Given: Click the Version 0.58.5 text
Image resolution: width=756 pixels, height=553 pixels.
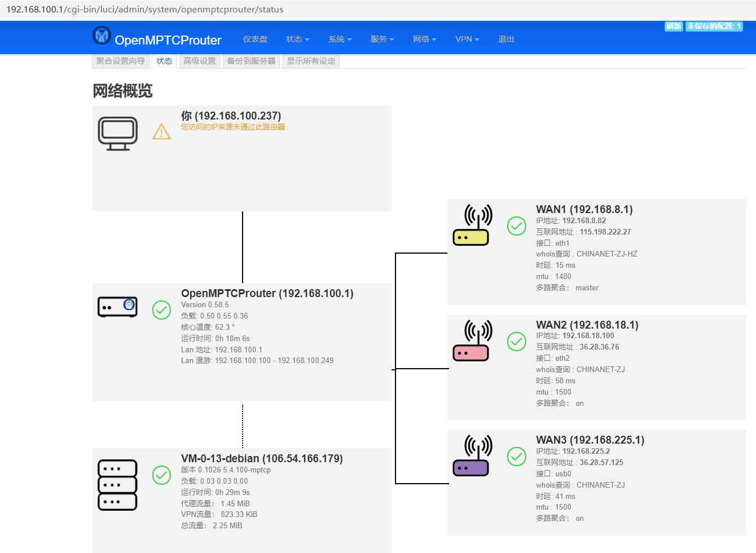Looking at the screenshot, I should point(205,304).
